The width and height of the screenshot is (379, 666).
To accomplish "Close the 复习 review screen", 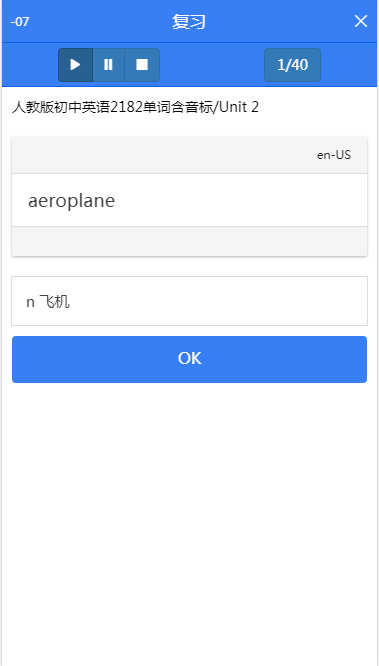I will click(x=361, y=21).
